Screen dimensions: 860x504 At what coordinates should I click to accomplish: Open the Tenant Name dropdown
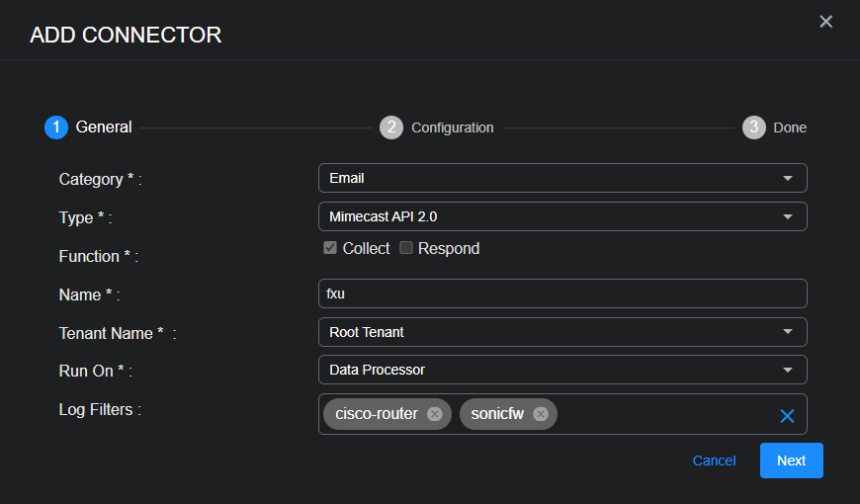point(562,332)
